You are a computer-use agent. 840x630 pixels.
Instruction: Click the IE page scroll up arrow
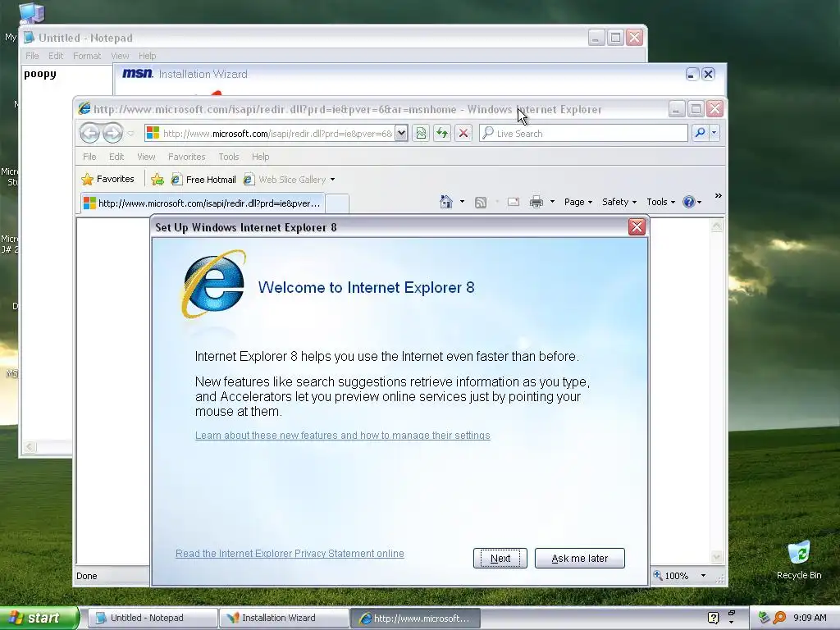pos(716,226)
